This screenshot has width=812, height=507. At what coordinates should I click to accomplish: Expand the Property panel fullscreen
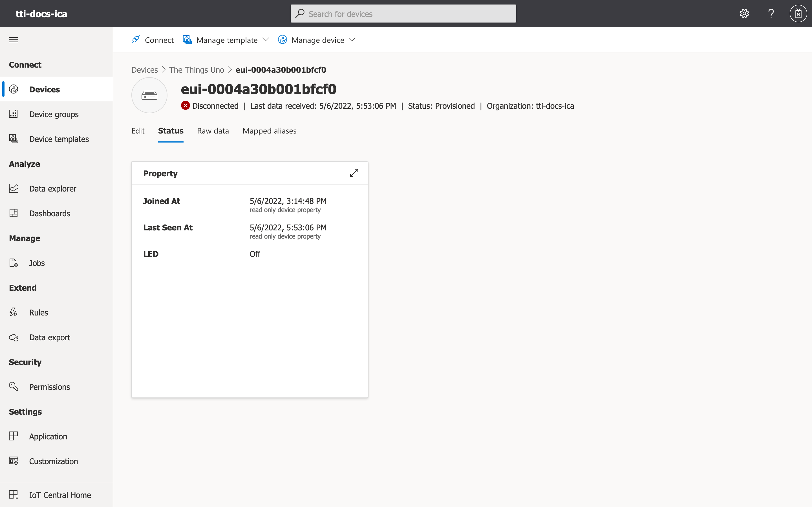click(x=354, y=173)
